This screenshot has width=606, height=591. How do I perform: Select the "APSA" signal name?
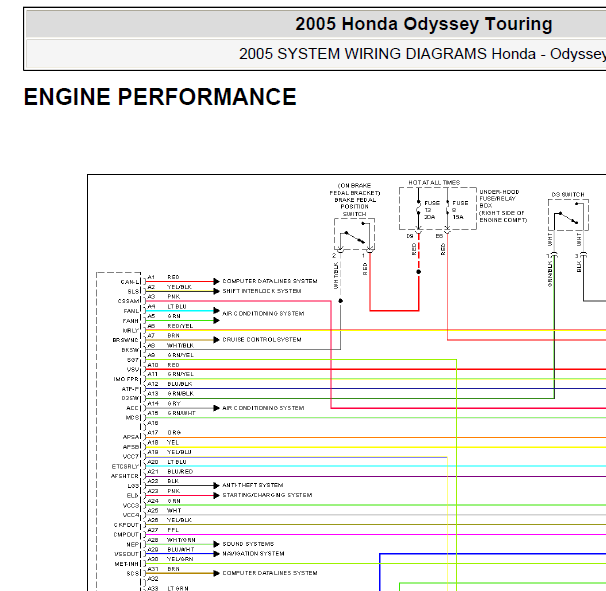tap(131, 437)
